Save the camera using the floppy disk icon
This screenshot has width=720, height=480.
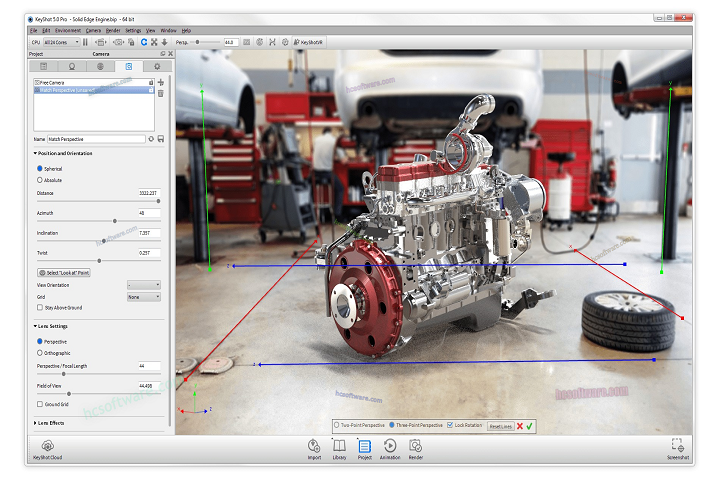click(x=161, y=139)
